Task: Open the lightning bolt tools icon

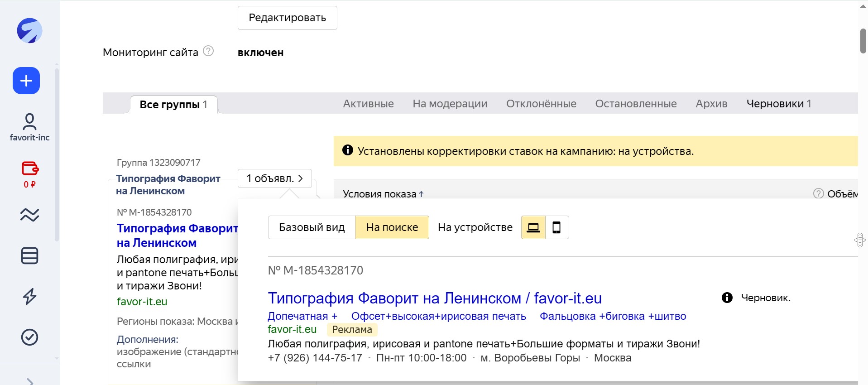Action: (x=29, y=296)
